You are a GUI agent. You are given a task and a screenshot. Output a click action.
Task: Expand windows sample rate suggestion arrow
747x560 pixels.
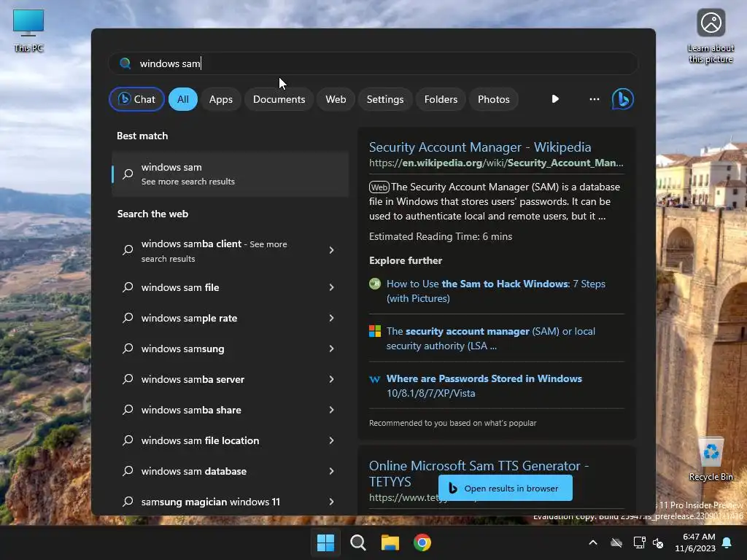(332, 318)
